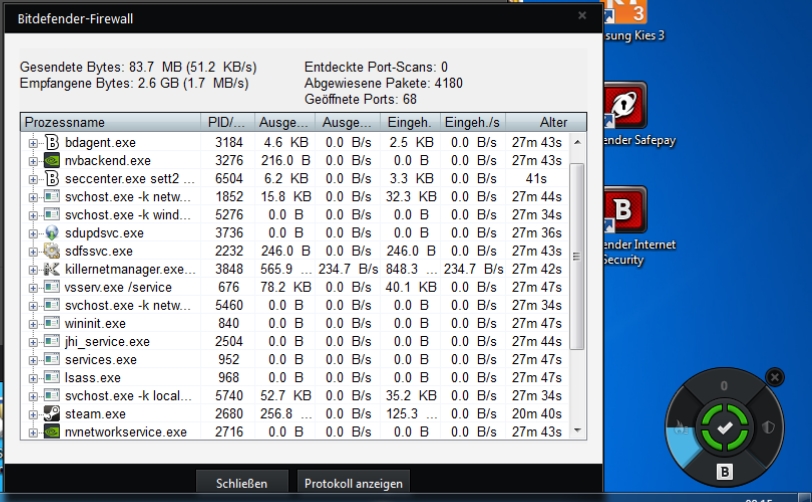Image resolution: width=812 pixels, height=502 pixels.
Task: Expand the seccenter.exe sett2 row
Action: 33,179
